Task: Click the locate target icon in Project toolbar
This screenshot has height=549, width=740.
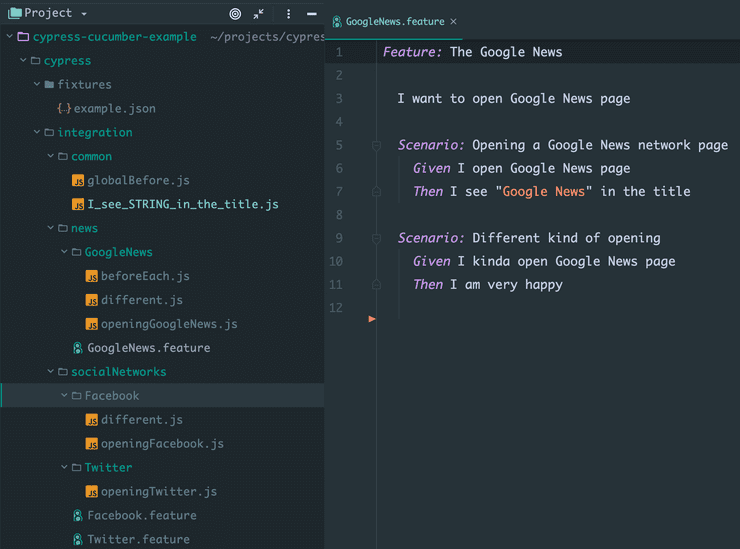Action: click(x=235, y=14)
